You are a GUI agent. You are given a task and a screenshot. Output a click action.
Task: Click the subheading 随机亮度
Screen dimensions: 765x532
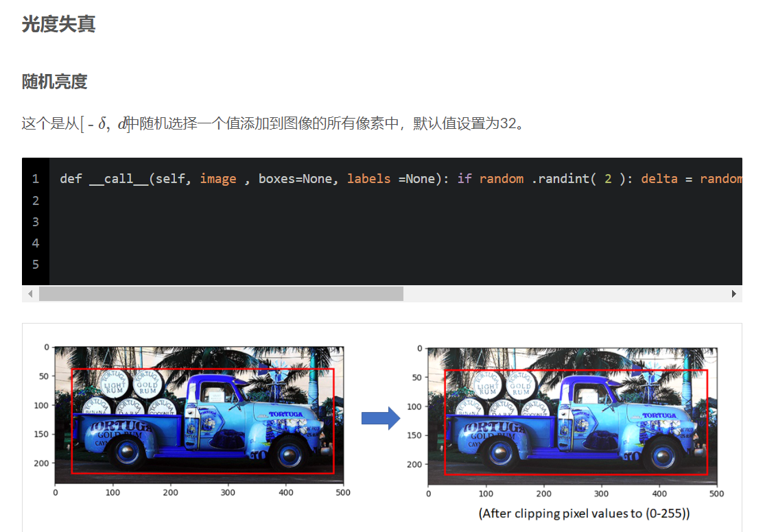[54, 82]
